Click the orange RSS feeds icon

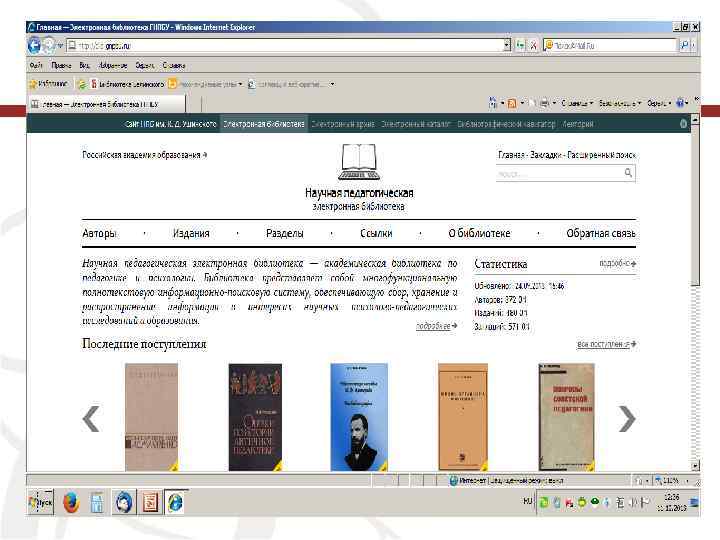coord(512,103)
